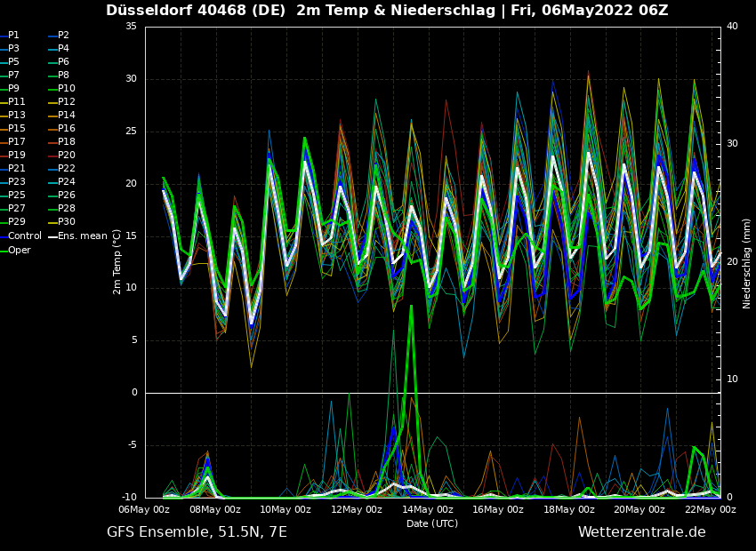
Task: Select the Oper legend entry
Action: tap(19, 250)
